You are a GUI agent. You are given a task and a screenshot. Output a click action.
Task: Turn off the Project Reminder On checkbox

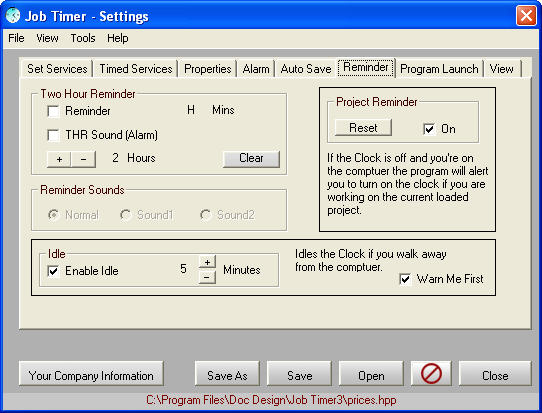(429, 129)
